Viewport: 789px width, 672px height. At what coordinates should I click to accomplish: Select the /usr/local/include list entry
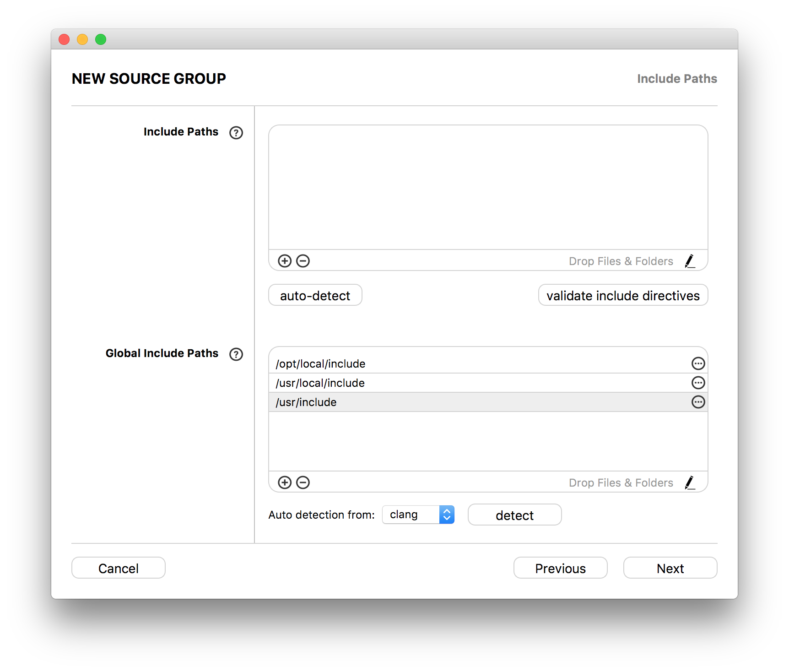point(488,383)
